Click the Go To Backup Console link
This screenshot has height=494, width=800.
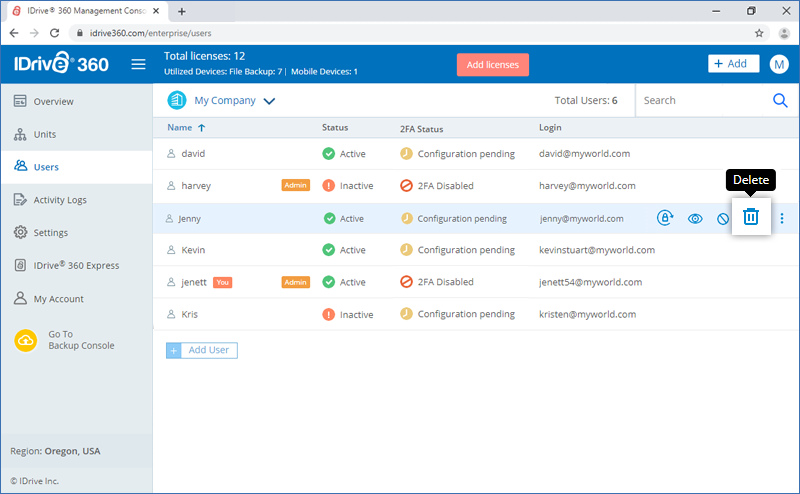(x=81, y=340)
